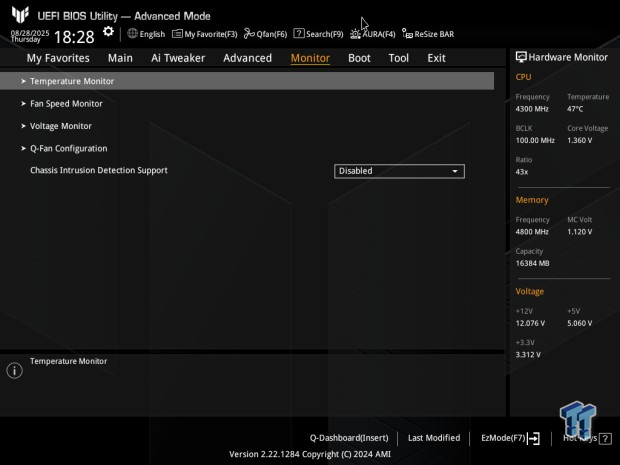This screenshot has width=620, height=465.
Task: Expand the Temperature Monitor submenu
Action: pyautogui.click(x=247, y=81)
